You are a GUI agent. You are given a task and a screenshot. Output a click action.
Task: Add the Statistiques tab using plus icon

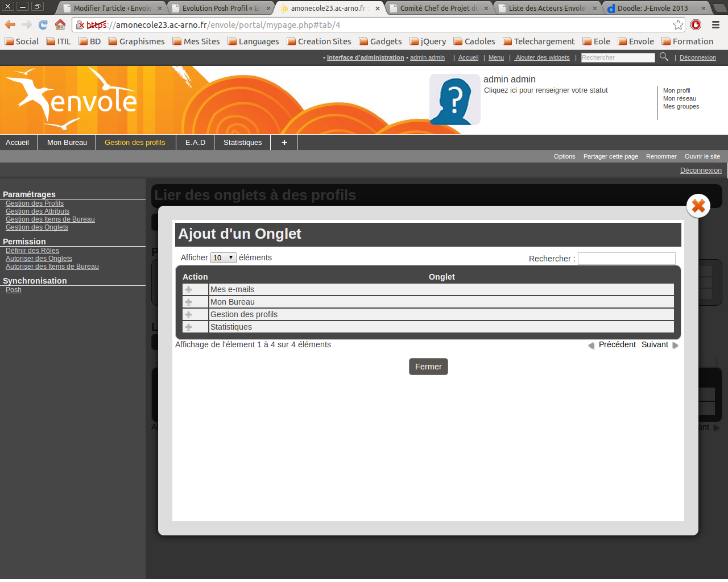(x=189, y=327)
